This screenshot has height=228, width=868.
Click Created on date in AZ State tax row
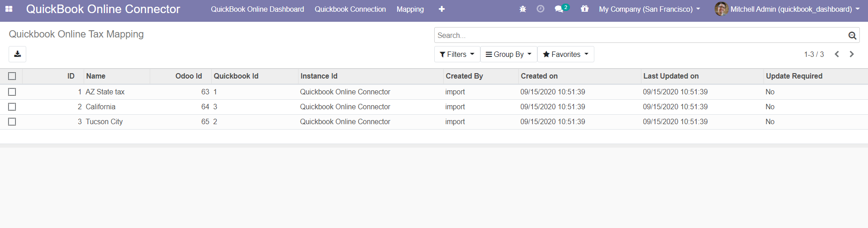pos(553,92)
